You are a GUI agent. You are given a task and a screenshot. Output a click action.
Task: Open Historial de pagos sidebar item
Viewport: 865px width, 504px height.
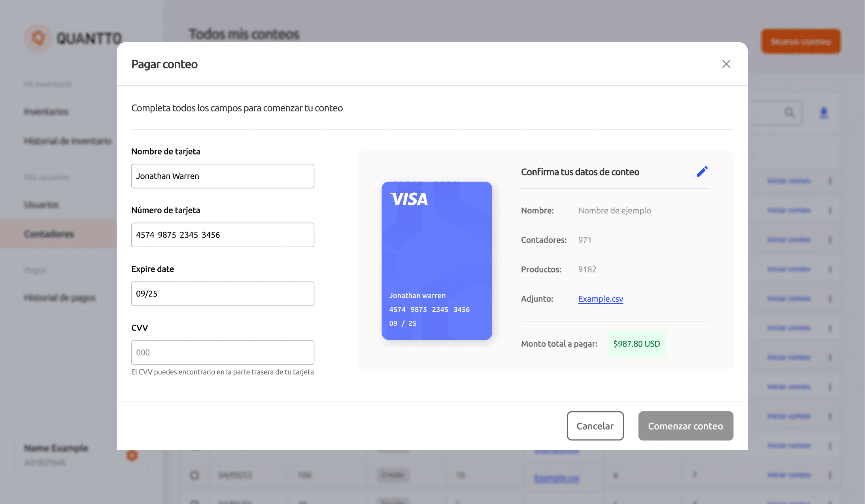tap(60, 298)
